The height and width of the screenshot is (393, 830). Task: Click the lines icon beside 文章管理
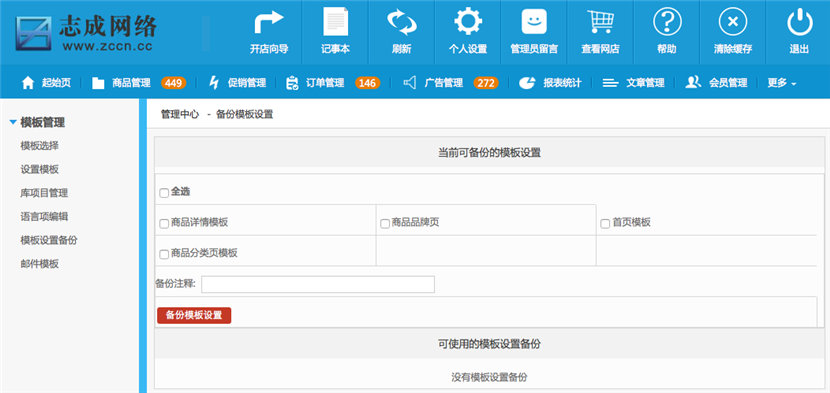click(610, 83)
